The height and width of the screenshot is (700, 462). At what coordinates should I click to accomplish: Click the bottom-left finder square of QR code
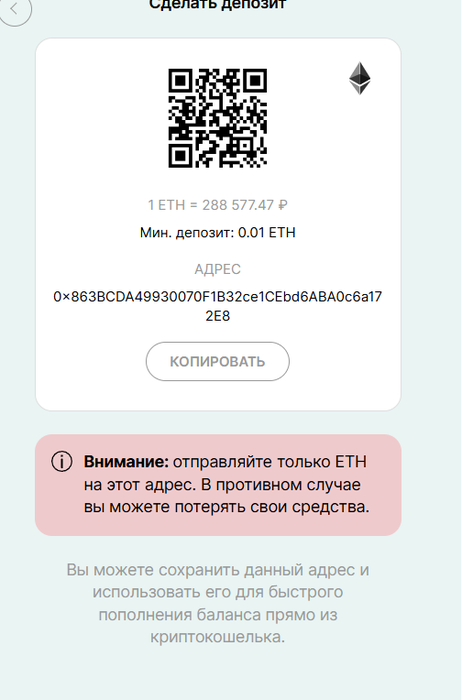pyautogui.click(x=180, y=156)
